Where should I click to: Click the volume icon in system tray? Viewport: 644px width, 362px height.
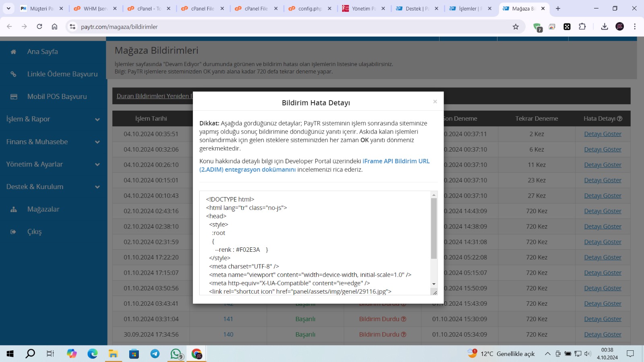click(x=588, y=354)
